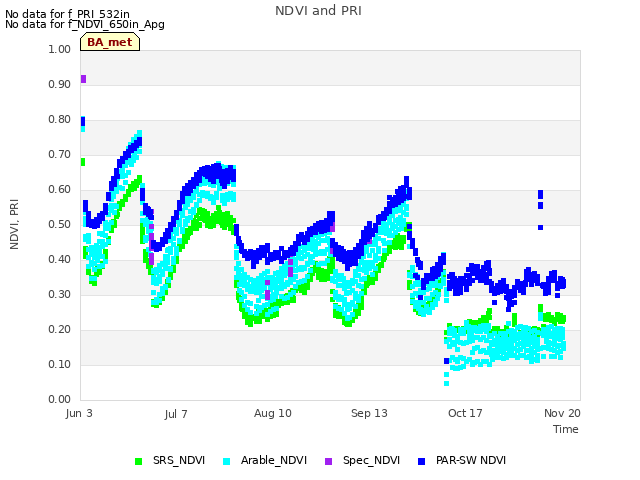Click the purple Spec_NDVI legend swatch
Image resolution: width=640 pixels, height=480 pixels.
coord(328,461)
